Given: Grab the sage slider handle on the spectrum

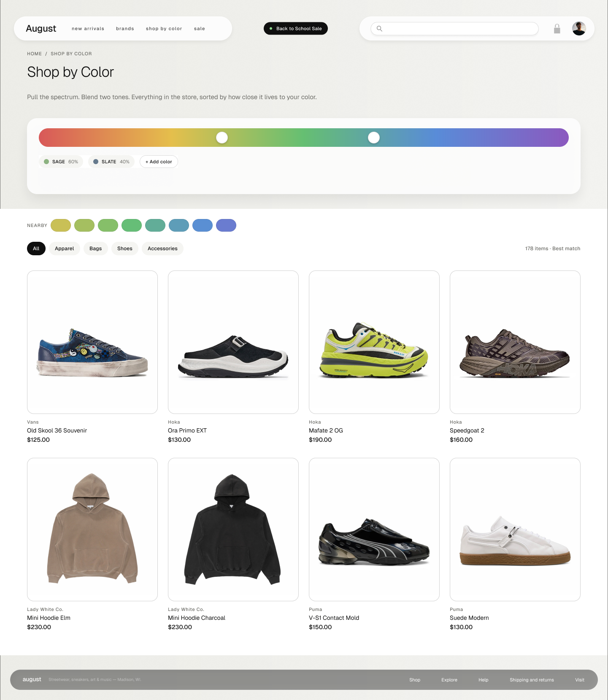Looking at the screenshot, I should click(222, 138).
